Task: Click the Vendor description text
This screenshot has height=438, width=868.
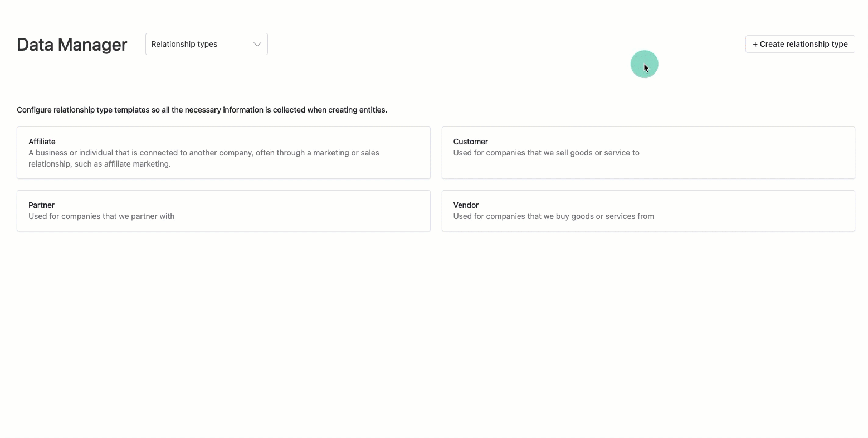Action: pos(553,216)
